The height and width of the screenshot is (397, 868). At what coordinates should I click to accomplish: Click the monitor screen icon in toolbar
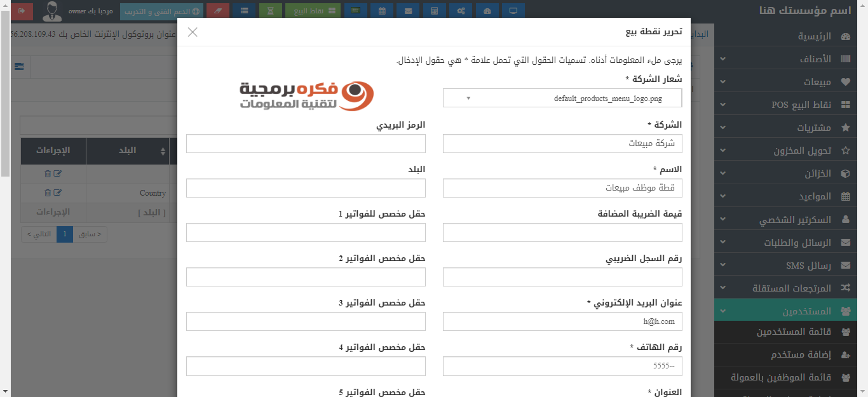tap(513, 11)
